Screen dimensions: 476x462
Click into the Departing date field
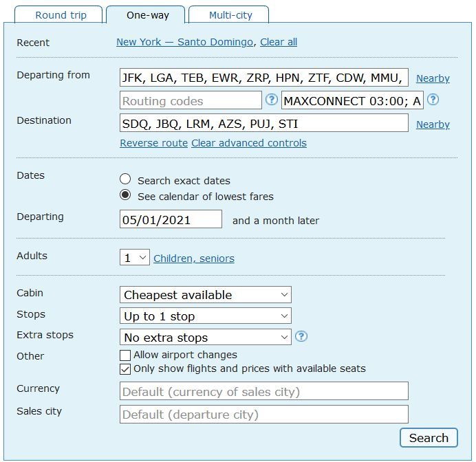[x=171, y=219]
